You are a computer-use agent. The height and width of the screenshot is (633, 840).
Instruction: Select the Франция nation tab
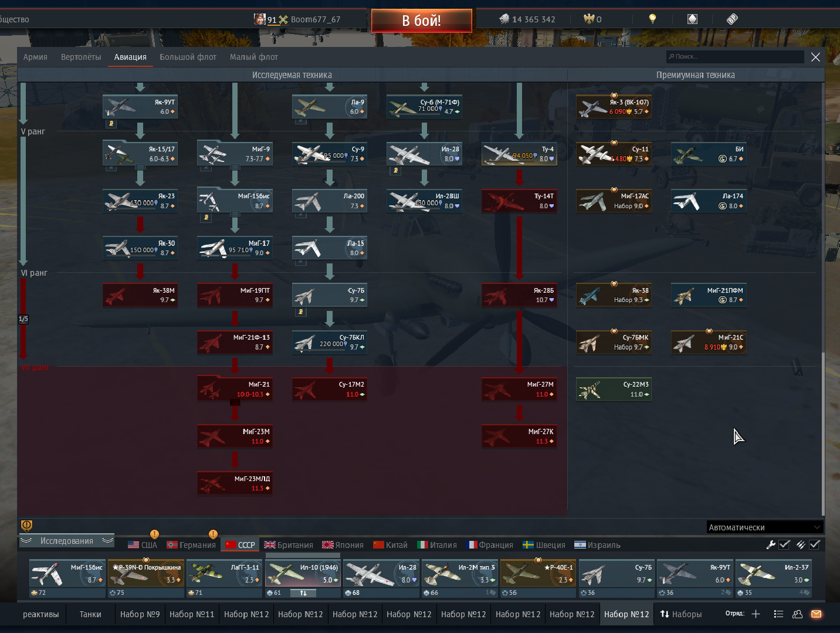[489, 545]
